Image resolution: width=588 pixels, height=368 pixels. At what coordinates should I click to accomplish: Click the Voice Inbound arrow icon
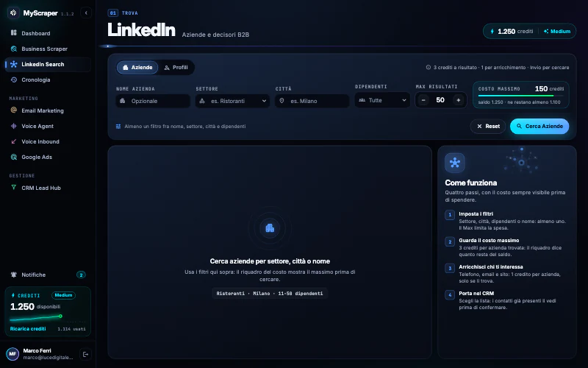tap(14, 141)
